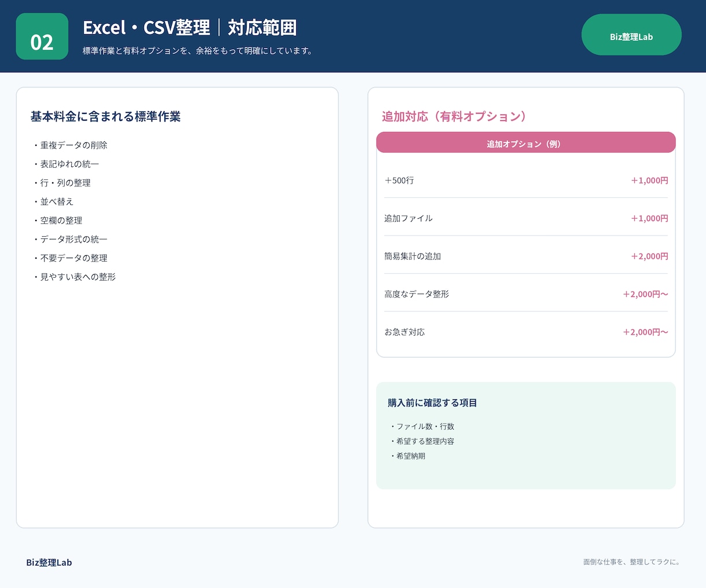Click the Biz整理Lab green pill button
This screenshot has width=706, height=588.
point(631,35)
